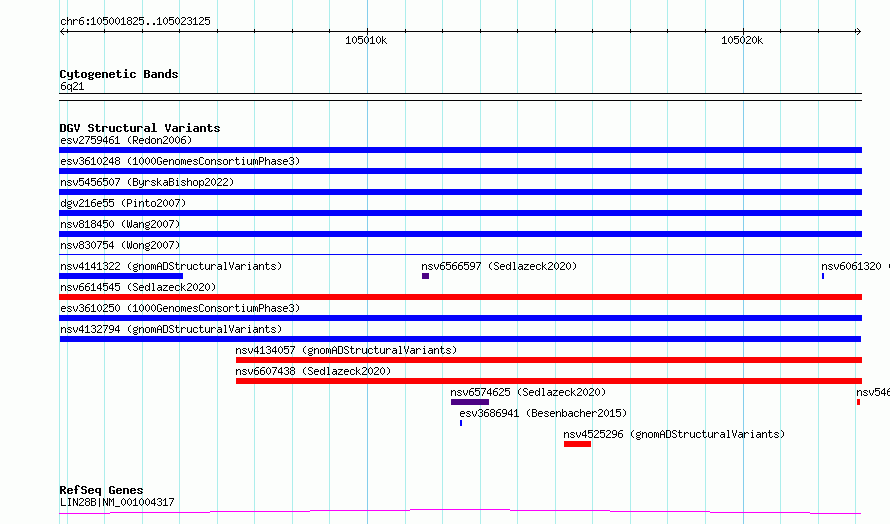This screenshot has width=890, height=524.
Task: Open nsv4525296 (gnomADStructuralVariants) label
Action: click(674, 434)
